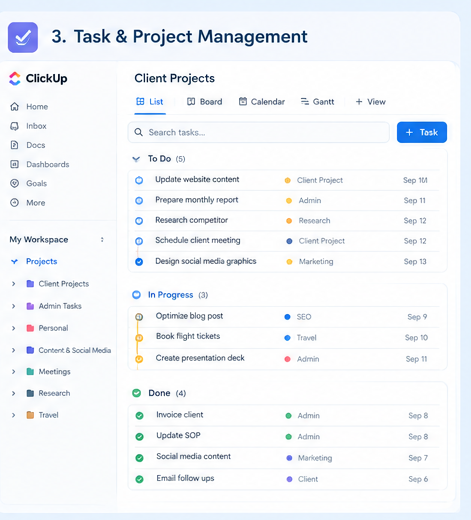Click red tag dot for Create presentation deck
Viewport: 471px width, 520px height.
287,359
